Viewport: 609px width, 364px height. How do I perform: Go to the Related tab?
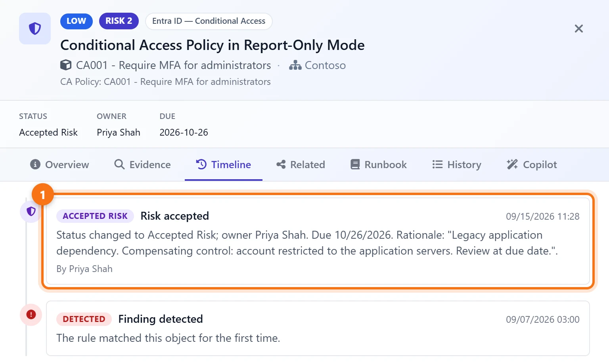[x=301, y=165]
